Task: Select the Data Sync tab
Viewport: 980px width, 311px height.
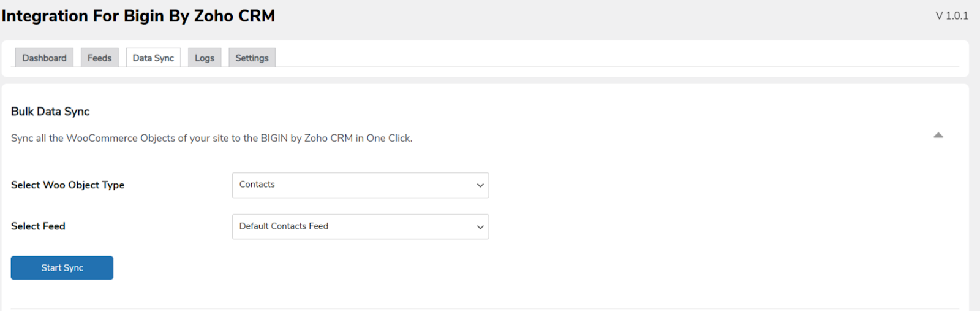Action: coord(153,58)
